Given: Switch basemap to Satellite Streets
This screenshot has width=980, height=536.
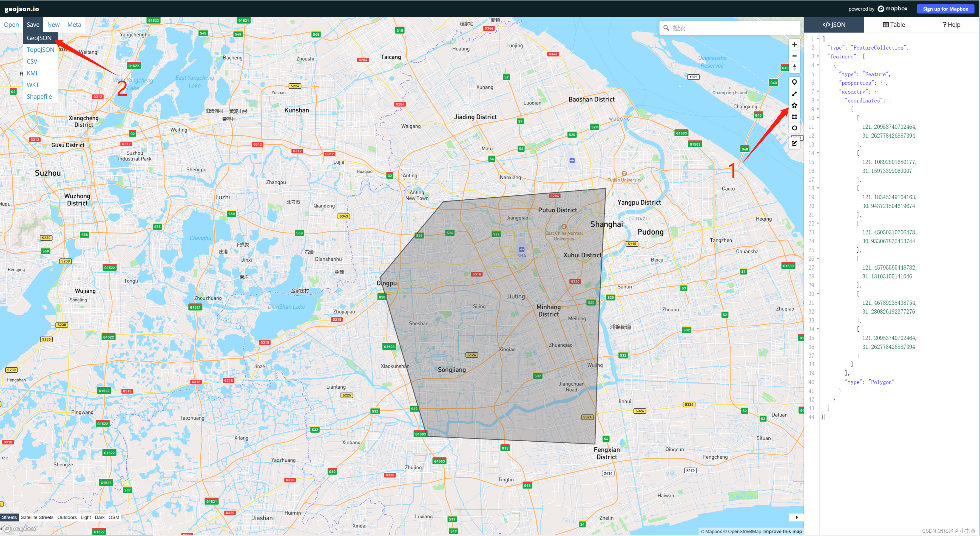Looking at the screenshot, I should coord(37,517).
